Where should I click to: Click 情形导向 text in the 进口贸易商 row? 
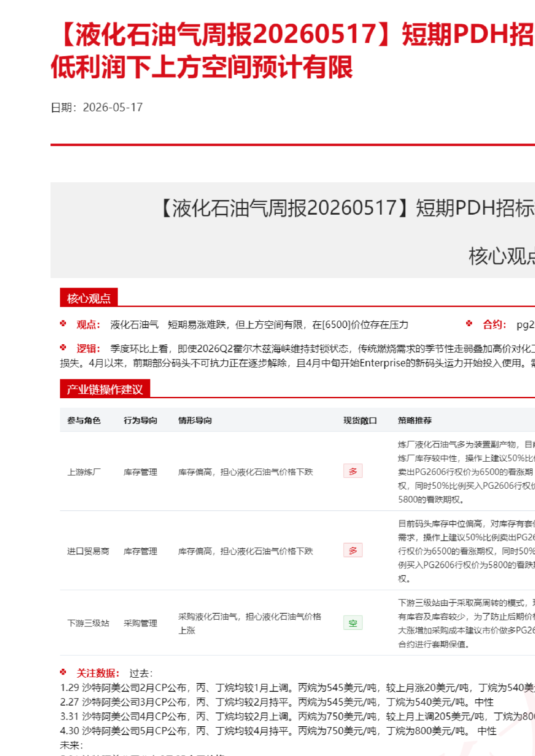click(x=245, y=551)
